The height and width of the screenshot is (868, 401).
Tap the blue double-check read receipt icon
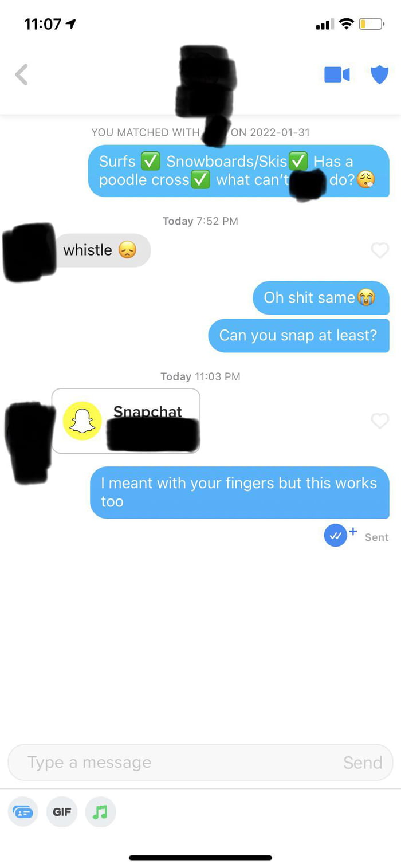[336, 536]
